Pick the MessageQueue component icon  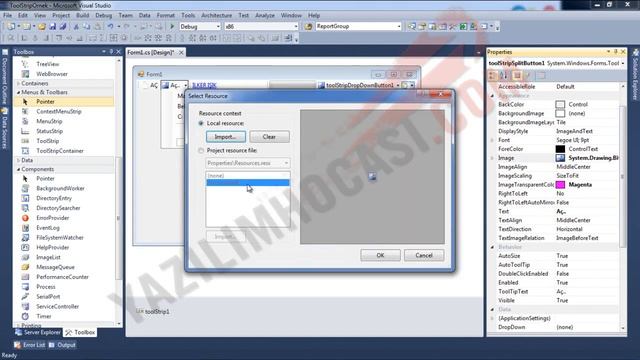25,267
